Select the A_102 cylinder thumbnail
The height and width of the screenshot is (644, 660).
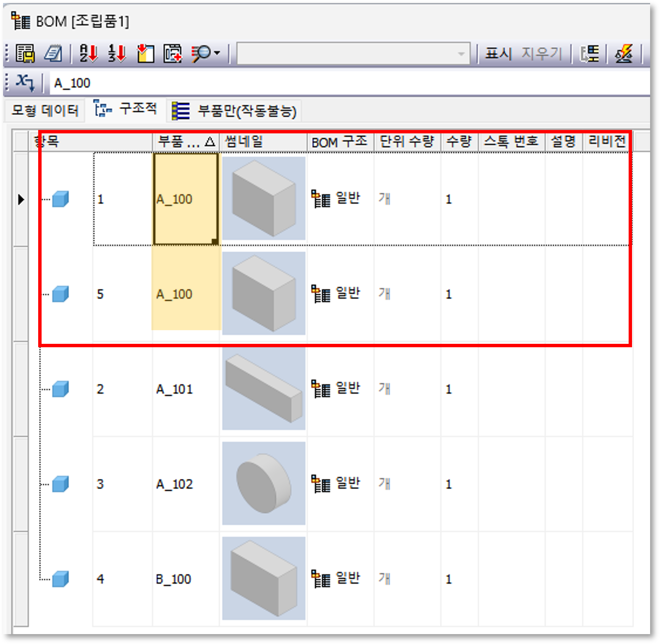pyautogui.click(x=264, y=483)
